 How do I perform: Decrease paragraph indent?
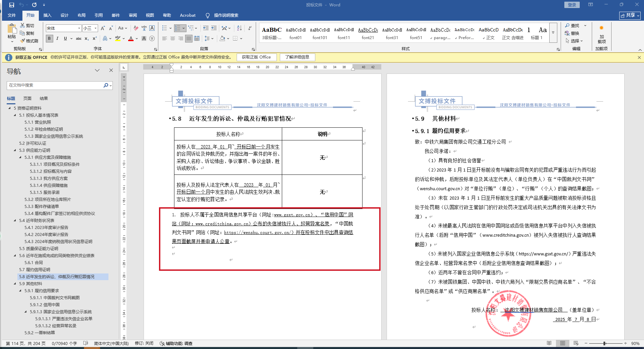pyautogui.click(x=206, y=28)
